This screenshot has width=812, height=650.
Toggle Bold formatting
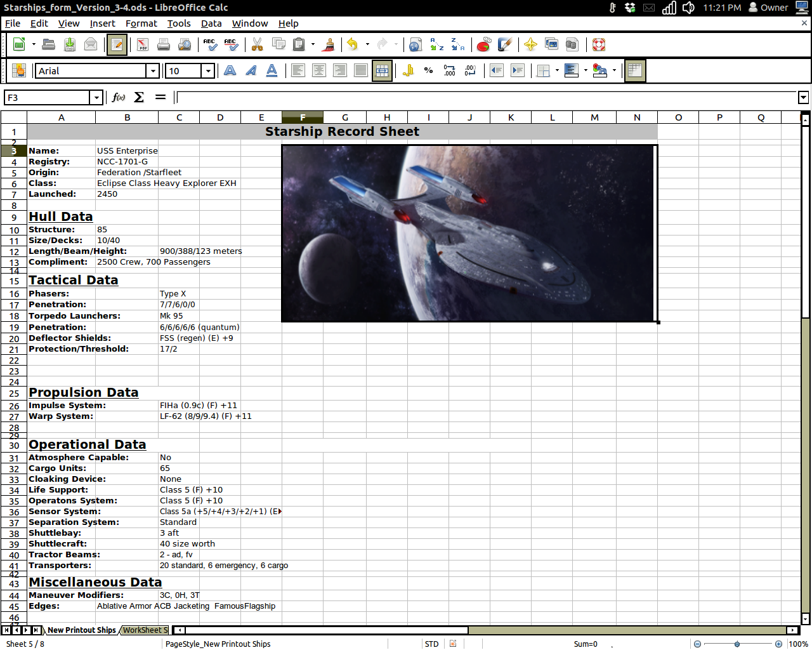pos(230,70)
